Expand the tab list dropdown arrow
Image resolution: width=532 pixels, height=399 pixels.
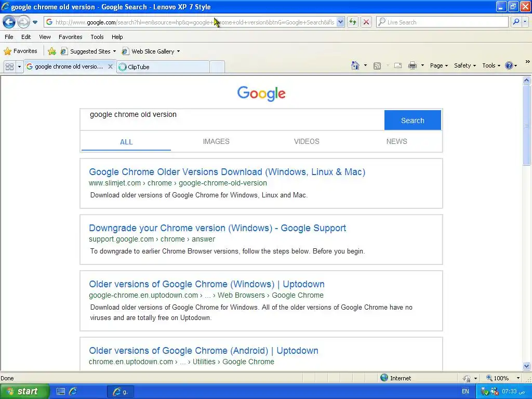coord(19,67)
